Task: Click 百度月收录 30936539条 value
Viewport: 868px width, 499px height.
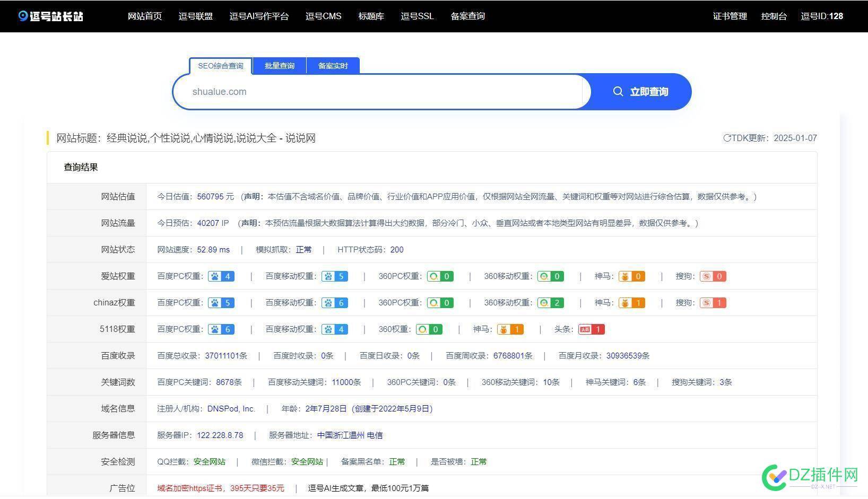Action: (x=628, y=356)
